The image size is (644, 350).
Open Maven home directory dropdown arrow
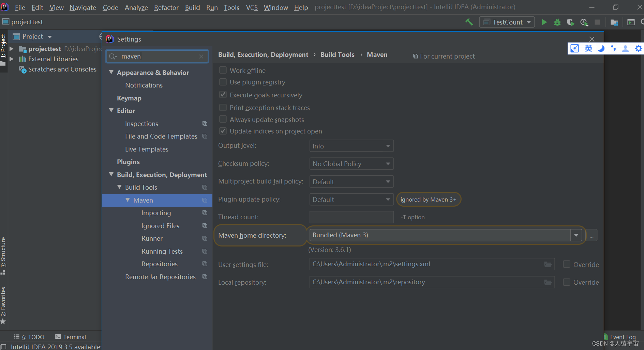click(576, 235)
